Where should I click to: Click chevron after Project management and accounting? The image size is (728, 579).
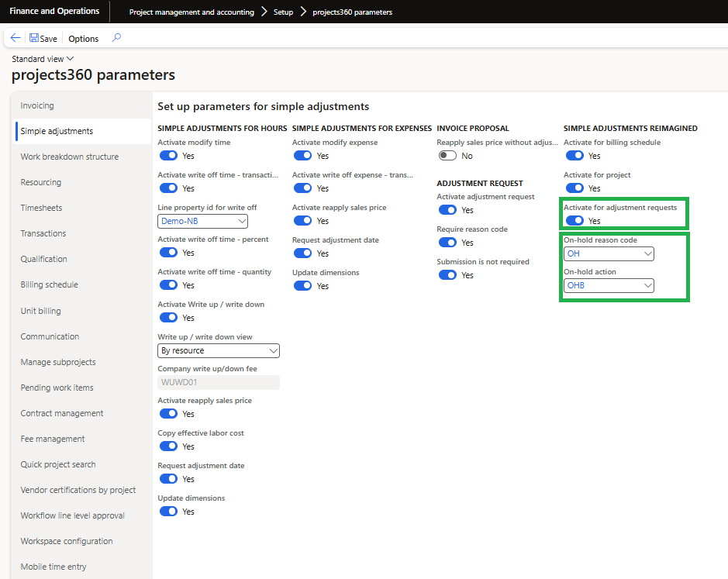pos(264,12)
